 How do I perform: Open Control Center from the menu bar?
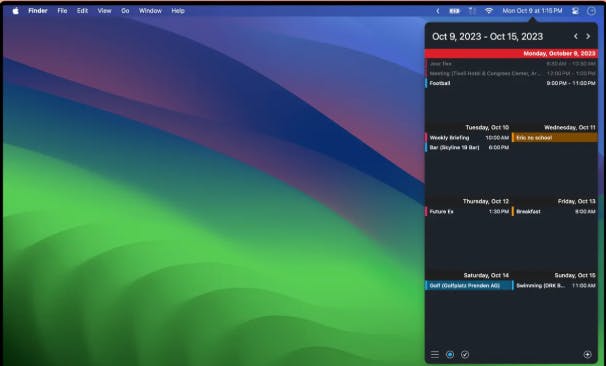(575, 11)
